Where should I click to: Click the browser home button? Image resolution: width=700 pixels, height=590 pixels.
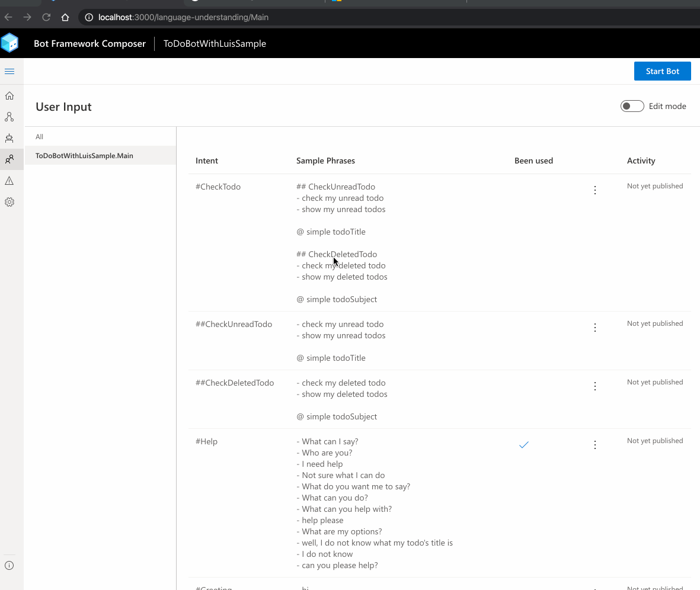(x=65, y=17)
